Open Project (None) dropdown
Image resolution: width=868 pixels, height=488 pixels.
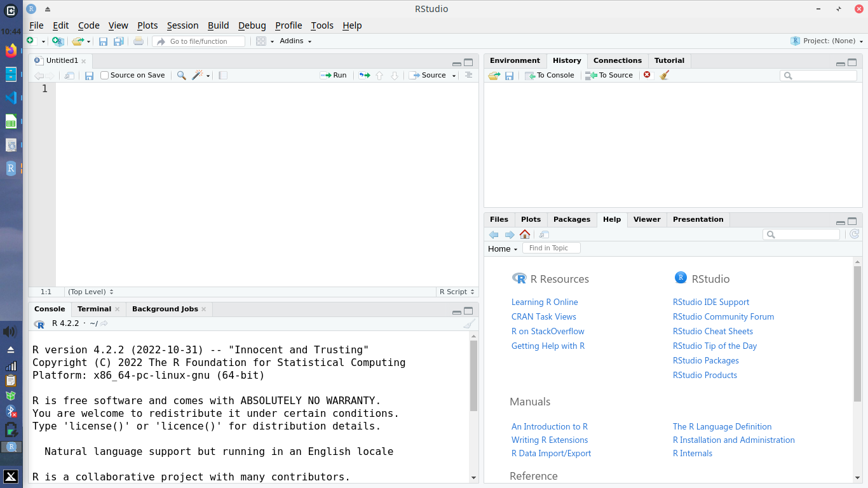tap(827, 41)
